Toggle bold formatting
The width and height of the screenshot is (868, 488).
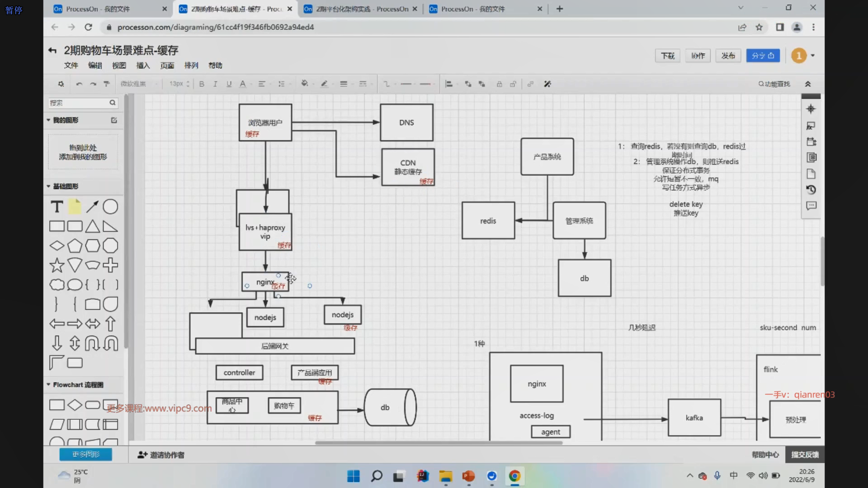[202, 84]
